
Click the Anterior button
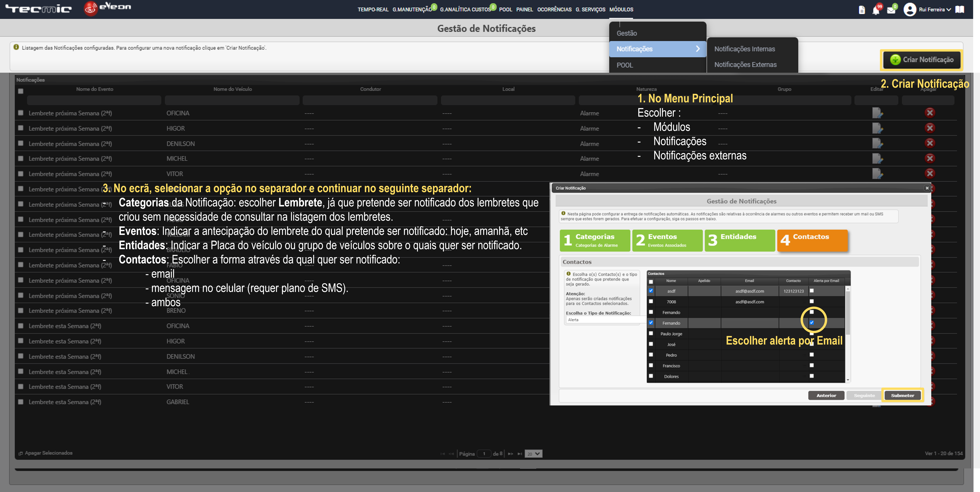tap(826, 395)
